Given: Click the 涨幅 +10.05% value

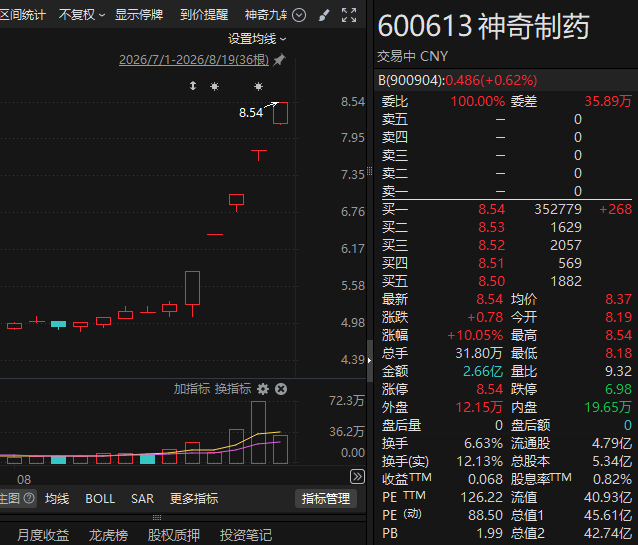Looking at the screenshot, I should 475,335.
